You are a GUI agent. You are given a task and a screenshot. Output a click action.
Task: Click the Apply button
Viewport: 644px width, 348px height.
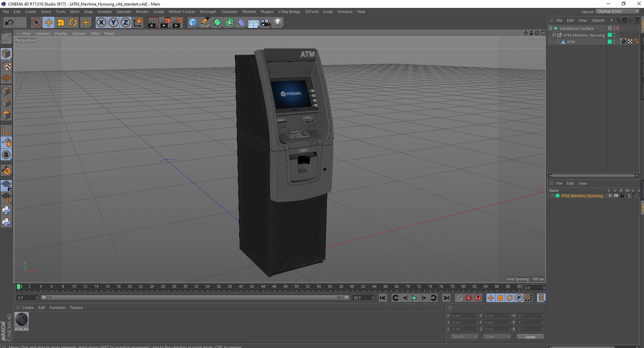click(530, 337)
